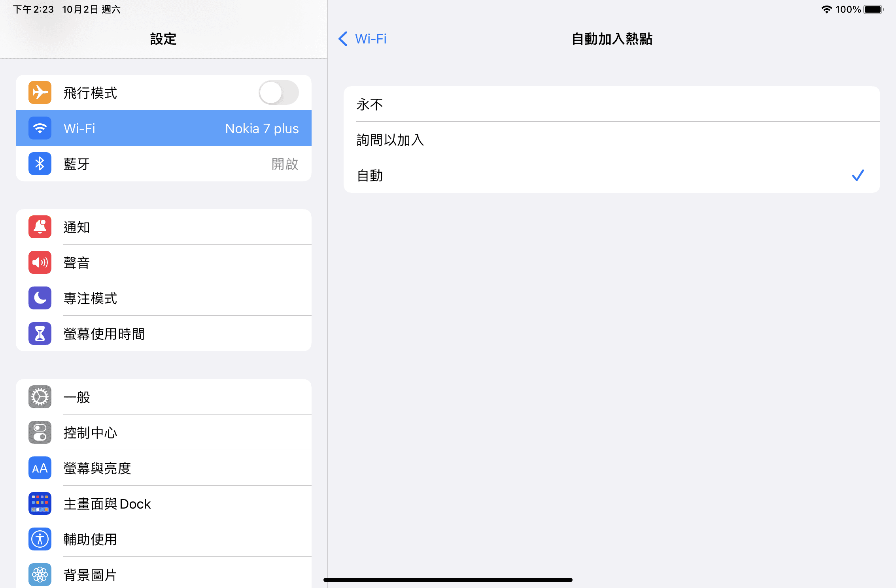This screenshot has width=896, height=588.
Task: Tap the home indicator bar
Action: [x=448, y=580]
